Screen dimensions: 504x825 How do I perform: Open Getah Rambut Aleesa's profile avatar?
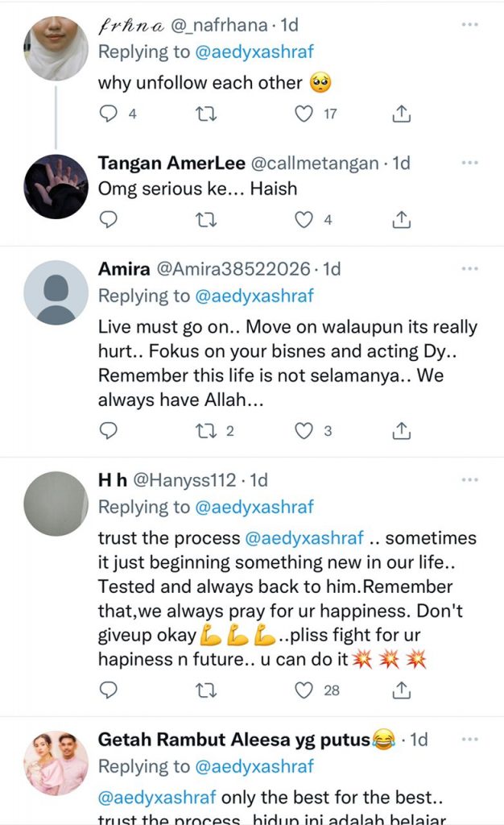56,764
